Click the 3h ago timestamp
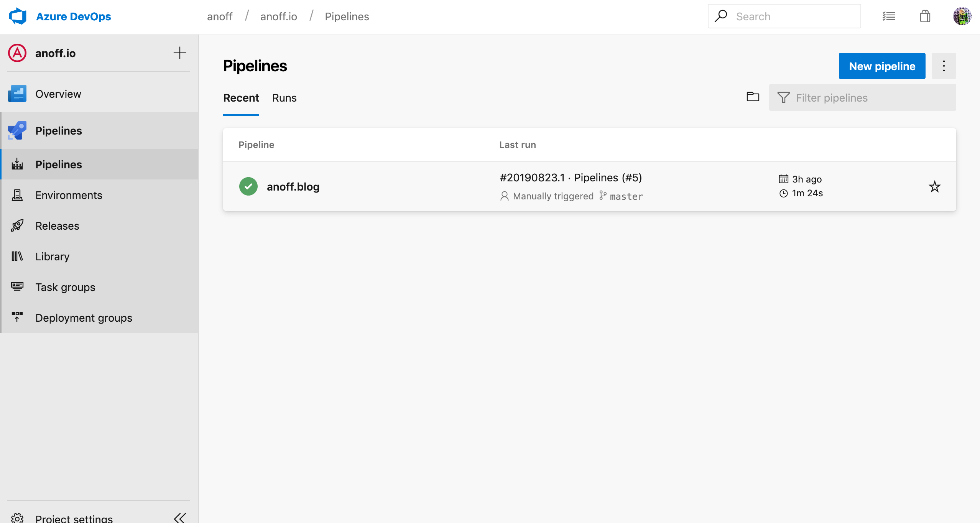This screenshot has height=523, width=980. click(x=807, y=179)
